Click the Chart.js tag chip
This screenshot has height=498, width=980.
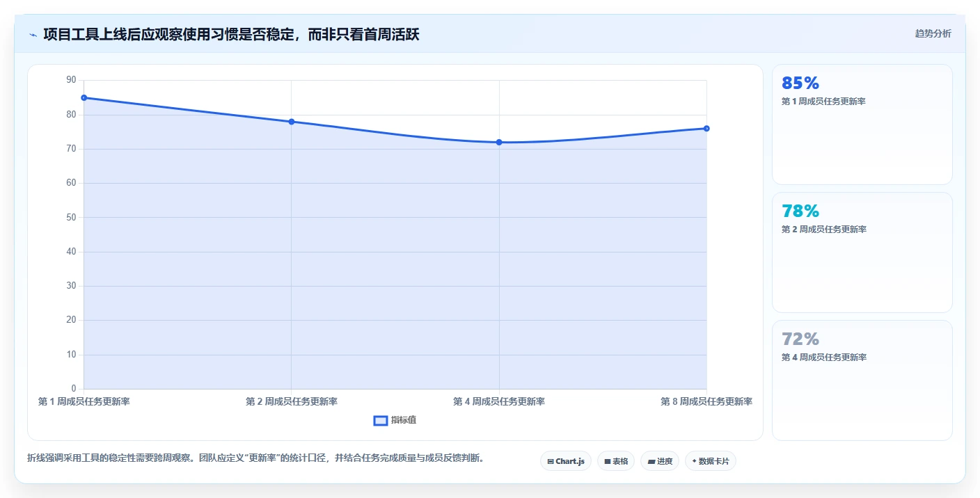pos(565,461)
